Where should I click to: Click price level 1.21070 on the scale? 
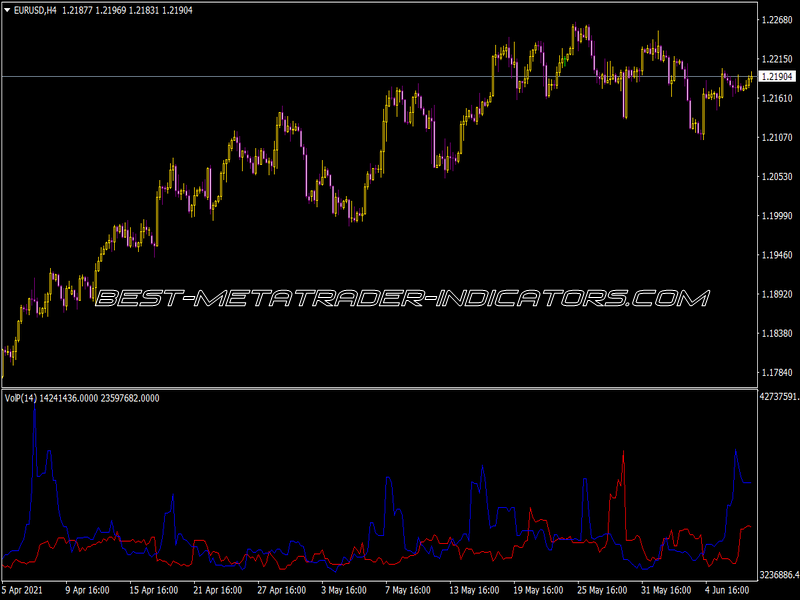click(777, 137)
